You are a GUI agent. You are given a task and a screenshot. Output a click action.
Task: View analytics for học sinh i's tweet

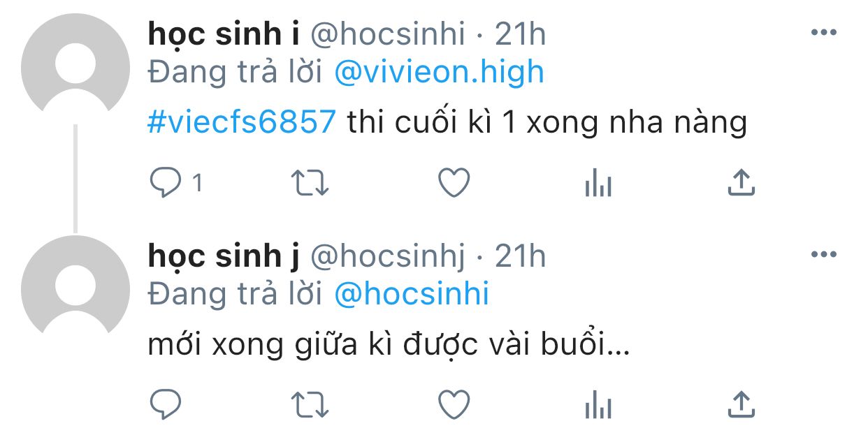click(598, 184)
